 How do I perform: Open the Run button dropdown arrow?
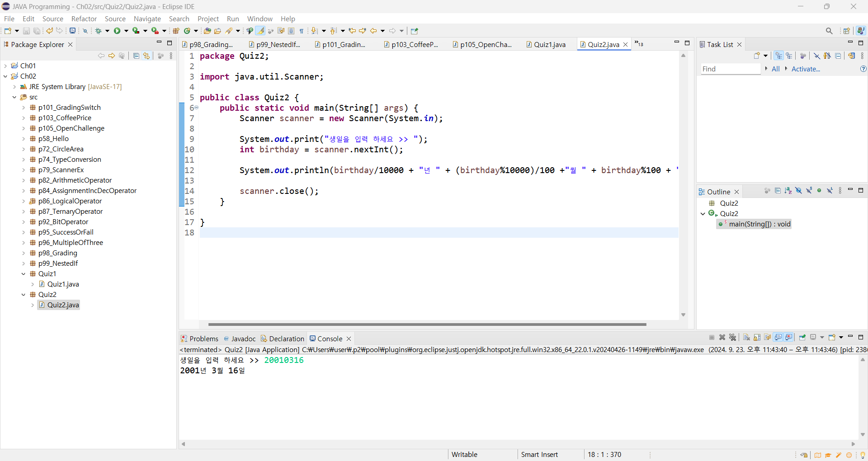coord(126,31)
